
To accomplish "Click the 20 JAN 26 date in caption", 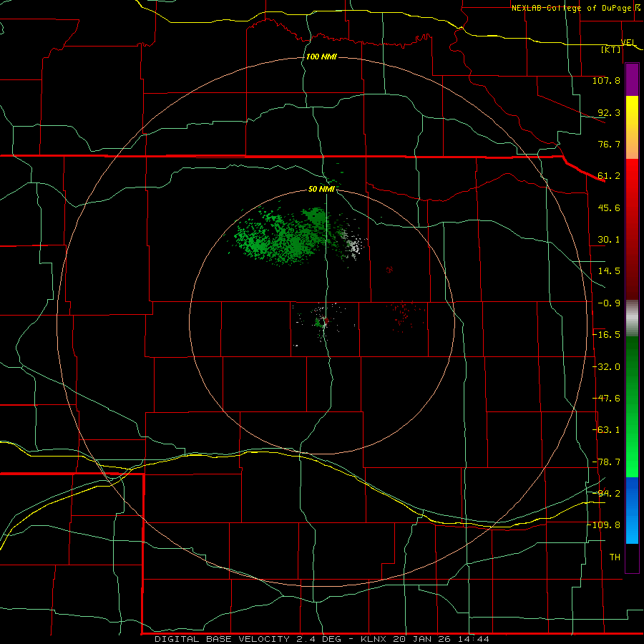I will [x=421, y=639].
